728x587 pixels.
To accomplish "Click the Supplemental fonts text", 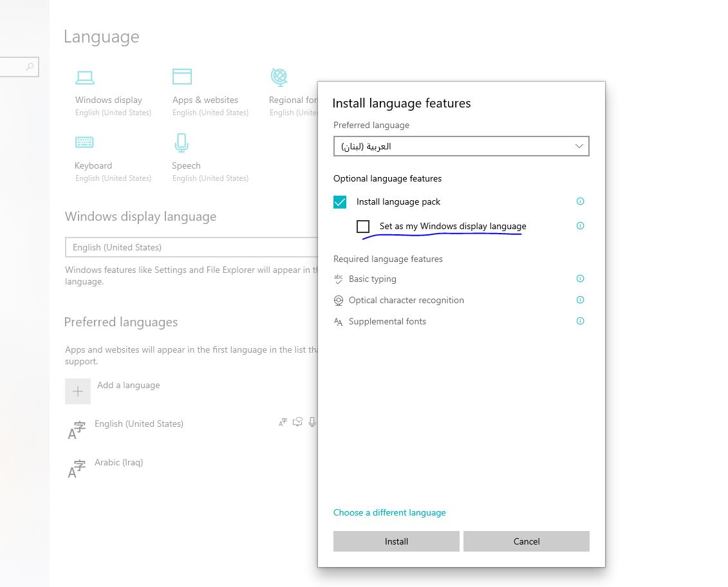I will tap(387, 321).
